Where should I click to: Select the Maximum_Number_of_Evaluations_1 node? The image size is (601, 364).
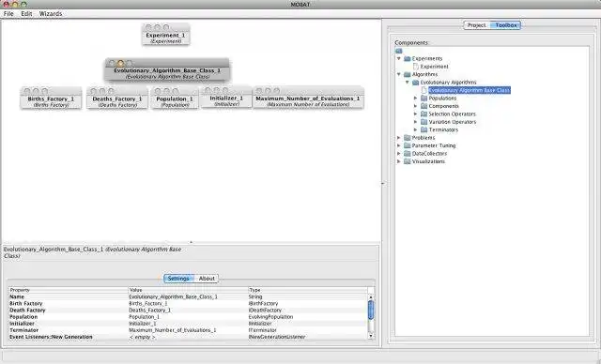(x=308, y=98)
